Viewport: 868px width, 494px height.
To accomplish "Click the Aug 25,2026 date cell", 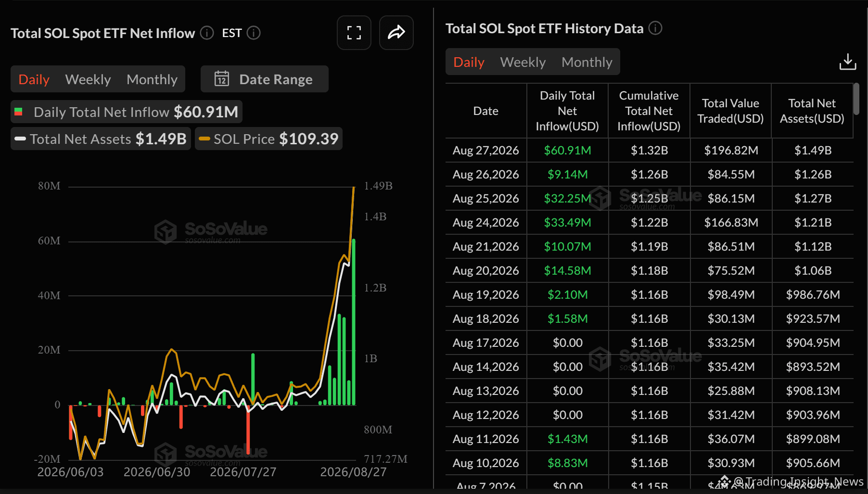I will pos(486,199).
